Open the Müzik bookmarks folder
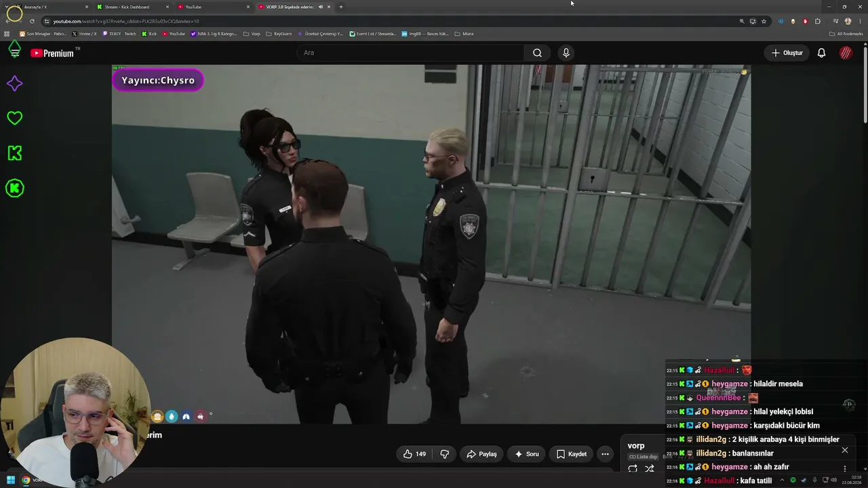The height and width of the screenshot is (488, 868). [464, 34]
